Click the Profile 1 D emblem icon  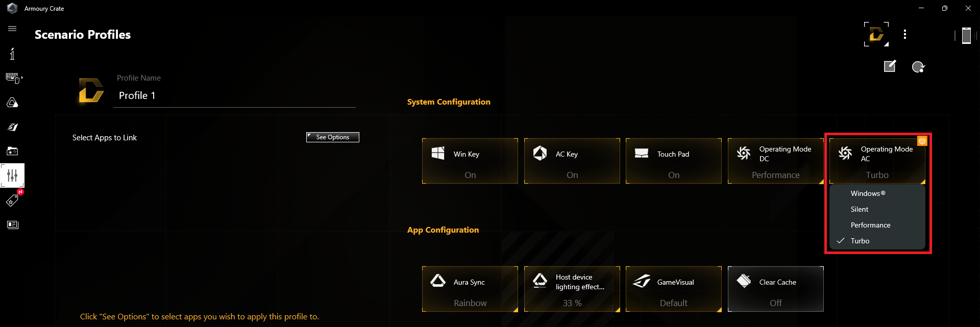coord(91,90)
